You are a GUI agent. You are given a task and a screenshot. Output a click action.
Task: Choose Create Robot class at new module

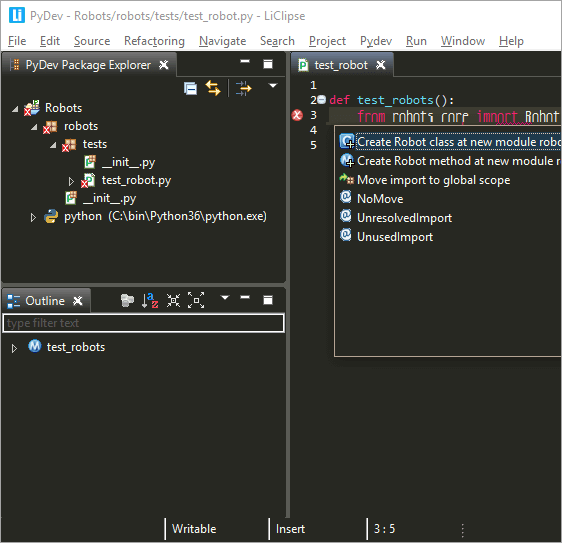tap(450, 142)
